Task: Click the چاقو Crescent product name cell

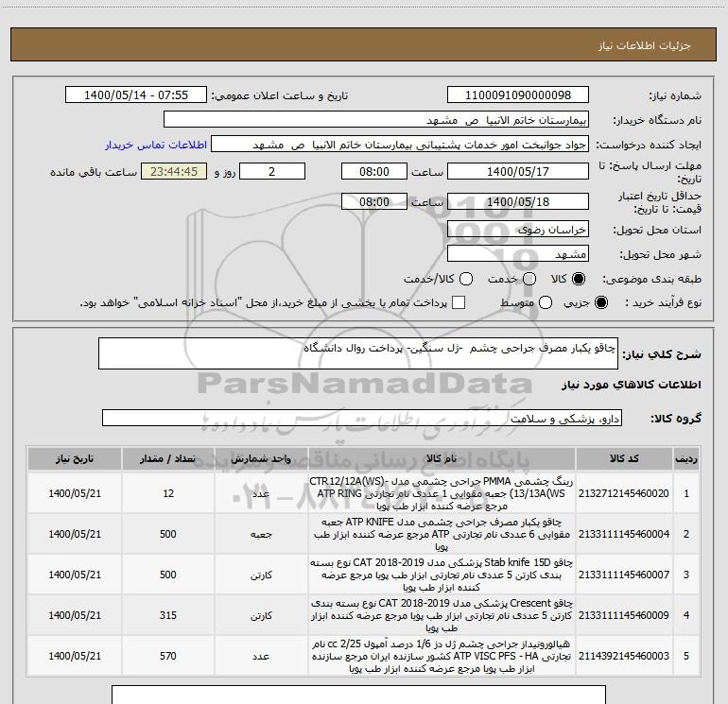Action: [x=442, y=615]
